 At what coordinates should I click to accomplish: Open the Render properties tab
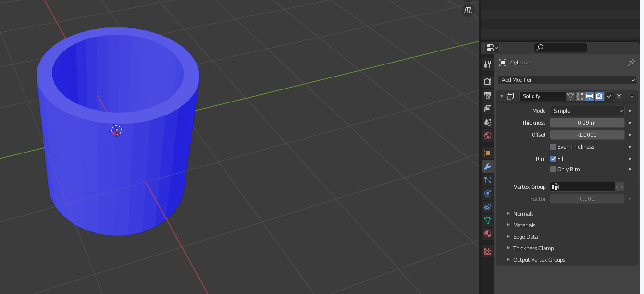(x=488, y=82)
